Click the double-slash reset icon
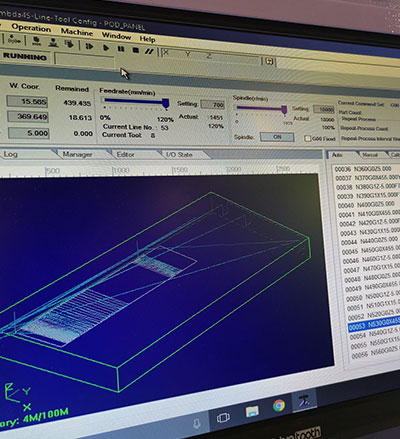 click(149, 51)
